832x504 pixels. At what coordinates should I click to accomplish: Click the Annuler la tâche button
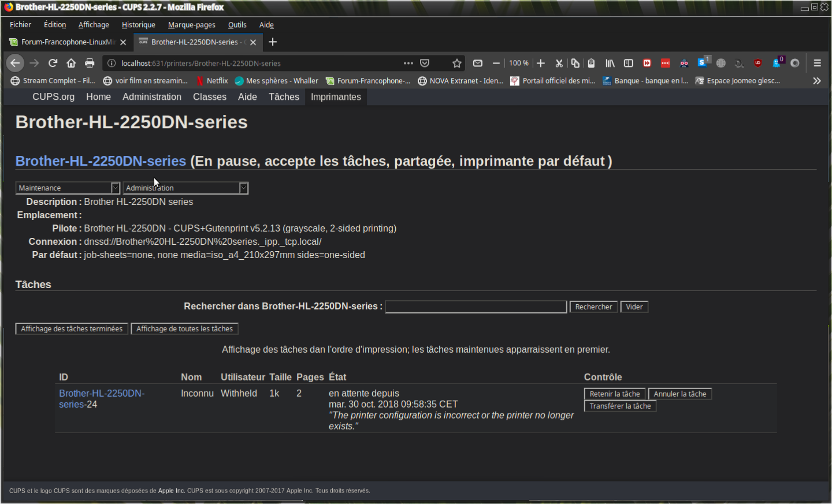pos(679,394)
